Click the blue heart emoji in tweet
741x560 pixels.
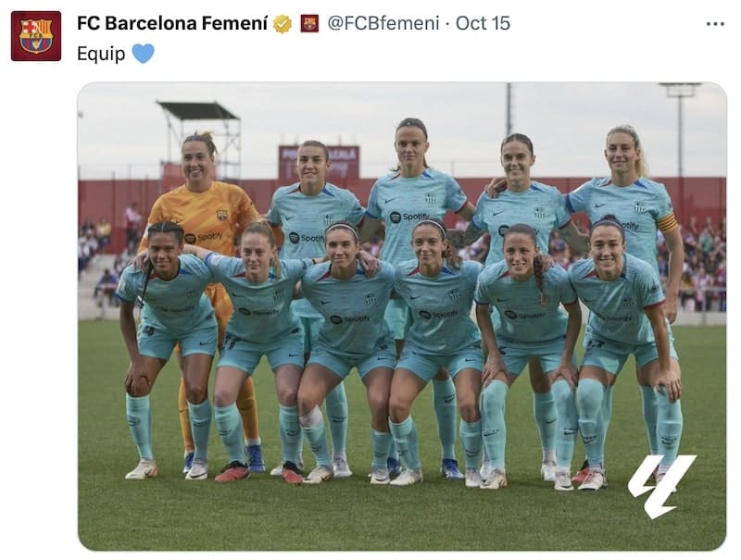pyautogui.click(x=144, y=54)
